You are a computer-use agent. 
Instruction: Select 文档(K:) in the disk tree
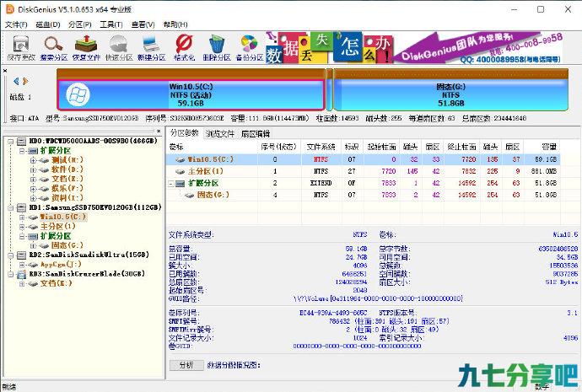click(56, 283)
